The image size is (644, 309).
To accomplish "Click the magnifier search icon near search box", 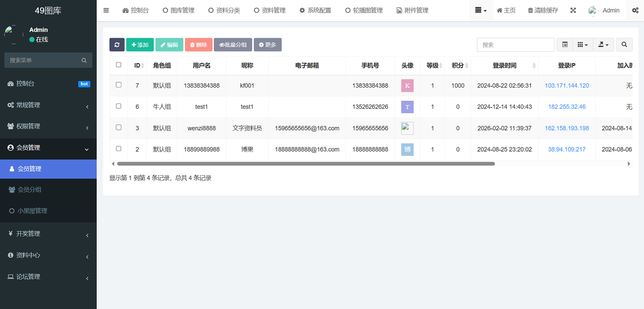I will click(x=624, y=45).
